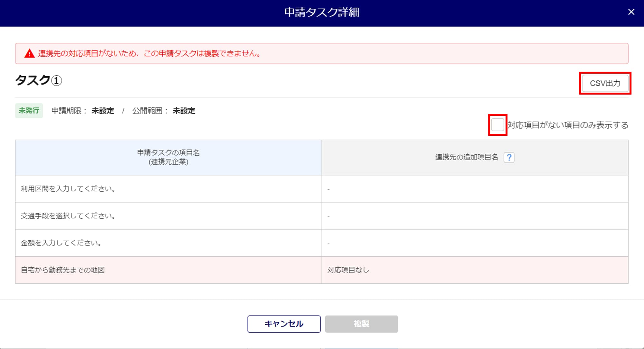Click the 申請期限 未設定 value
This screenshot has width=644, height=349.
pyautogui.click(x=103, y=111)
